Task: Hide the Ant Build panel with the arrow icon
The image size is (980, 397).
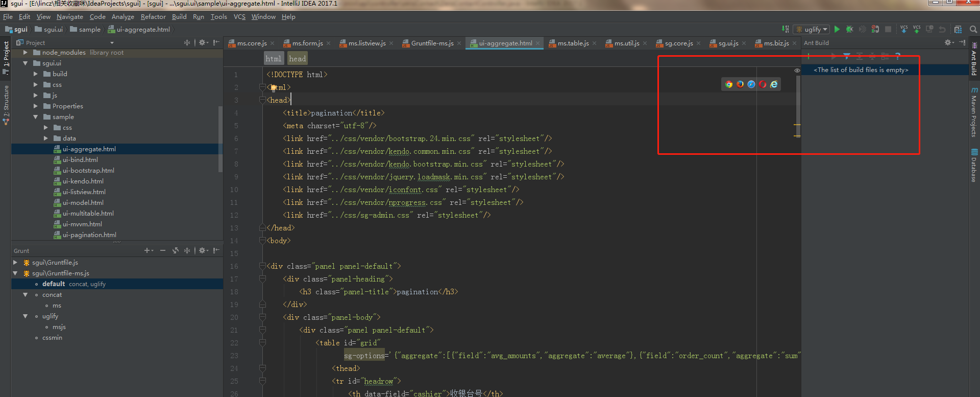Action: point(962,42)
